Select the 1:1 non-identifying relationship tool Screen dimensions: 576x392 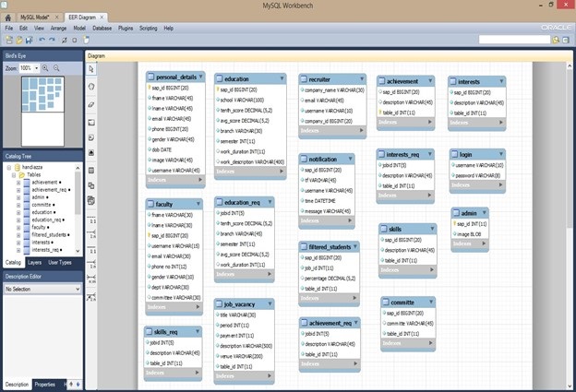(91, 220)
